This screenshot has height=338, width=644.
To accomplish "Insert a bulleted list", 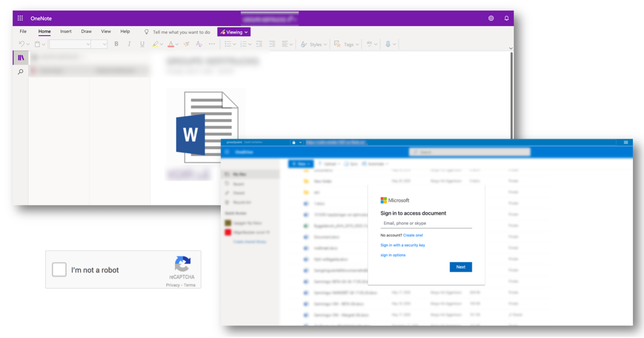I will coord(228,44).
